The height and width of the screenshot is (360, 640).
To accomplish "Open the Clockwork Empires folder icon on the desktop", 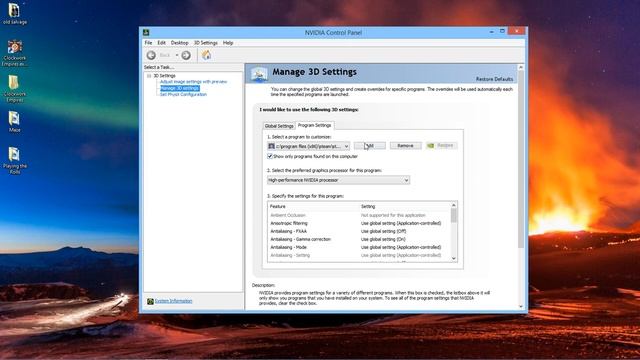I will point(14,82).
